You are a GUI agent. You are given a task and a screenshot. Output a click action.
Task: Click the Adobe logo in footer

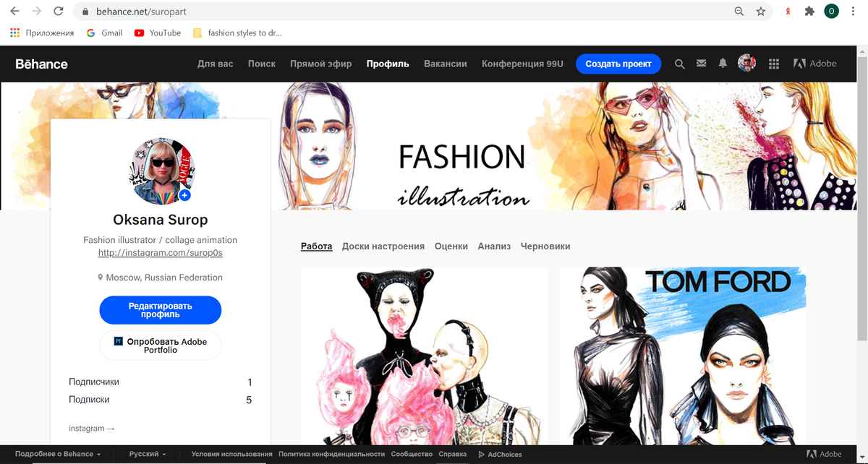point(825,455)
